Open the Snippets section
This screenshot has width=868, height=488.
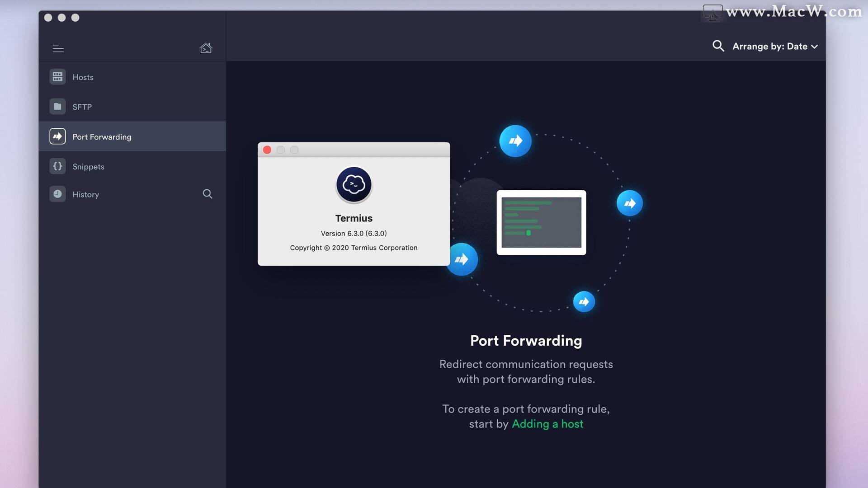point(88,167)
